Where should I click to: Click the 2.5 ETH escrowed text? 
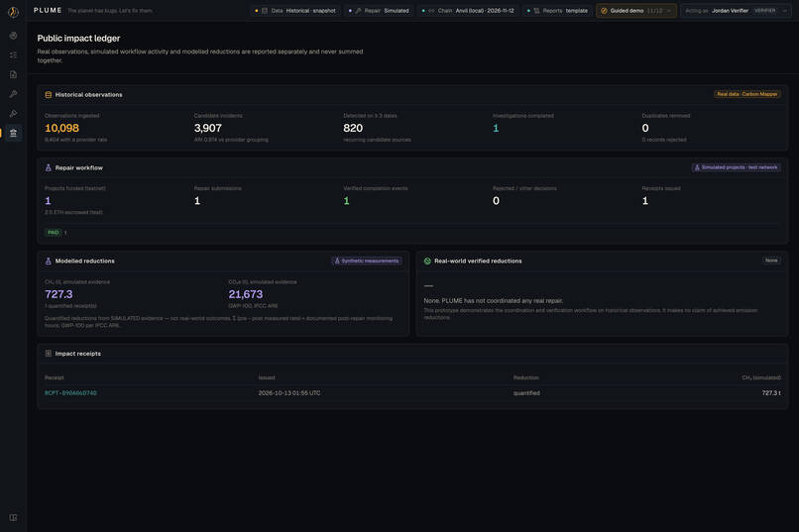(73, 212)
